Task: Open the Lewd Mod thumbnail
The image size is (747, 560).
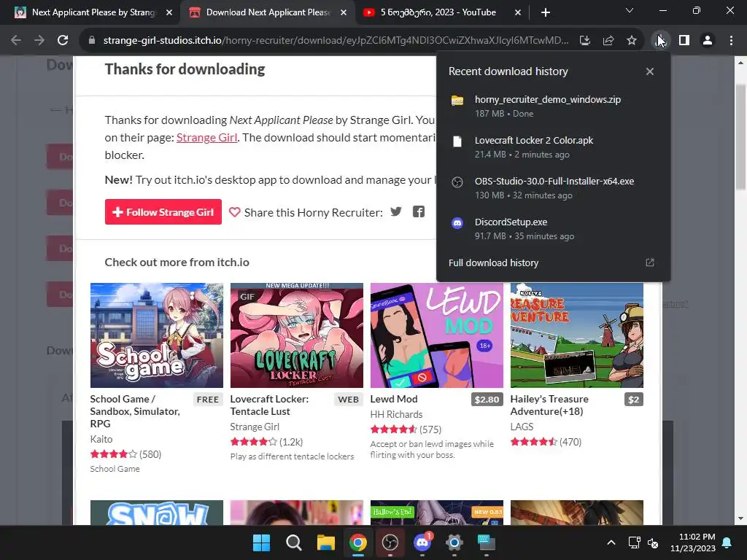Action: click(437, 335)
